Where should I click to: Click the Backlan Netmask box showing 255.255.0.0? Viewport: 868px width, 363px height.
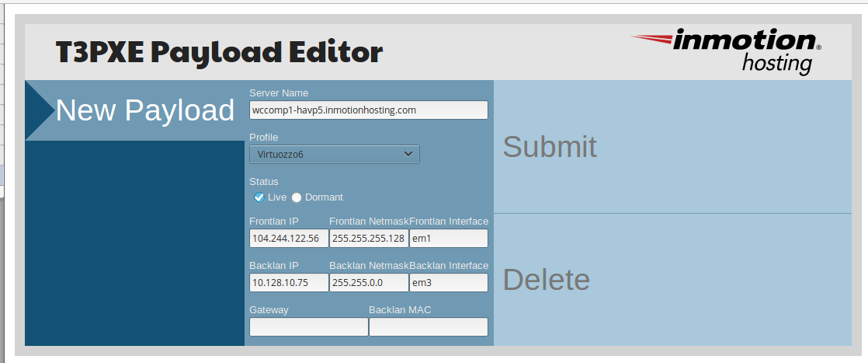[x=368, y=283]
